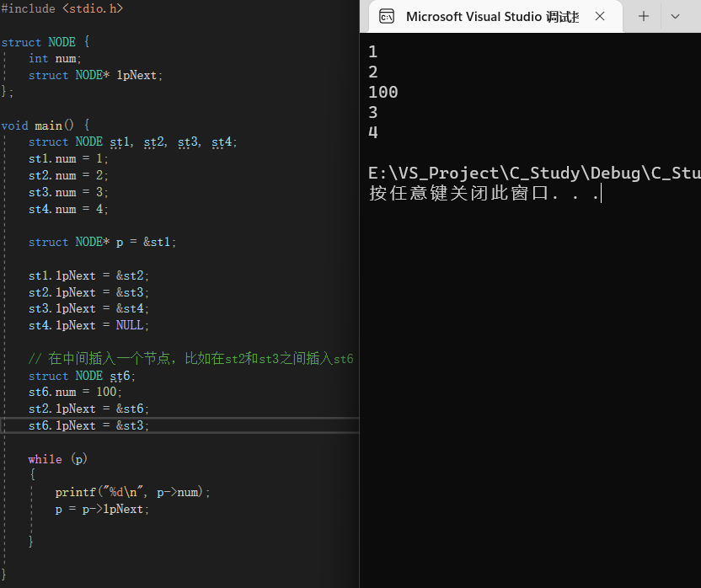701x588 pixels.
Task: Click the highlighted st6.lpNext = &st3 line
Action: tap(88, 425)
